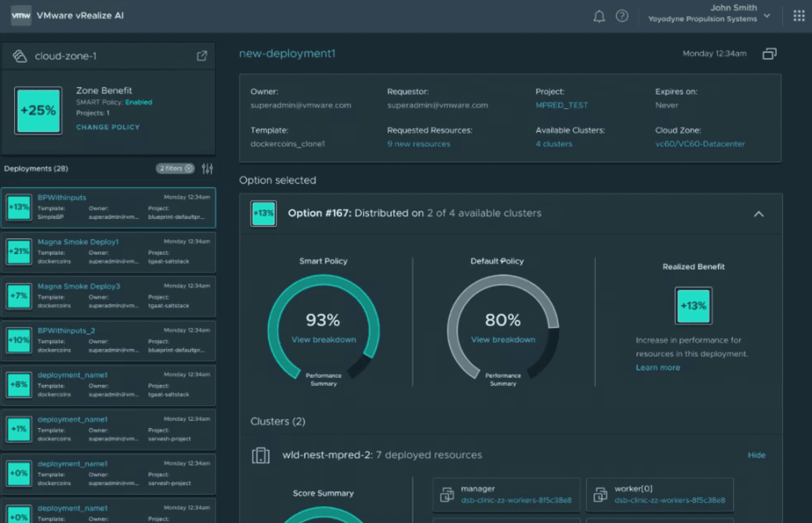
Task: View breakdown for Smart Policy
Action: [x=324, y=340]
